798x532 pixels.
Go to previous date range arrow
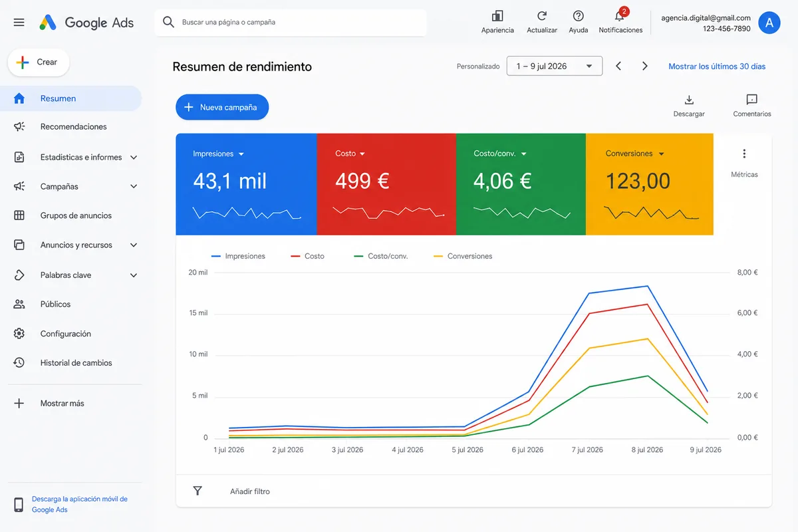618,66
